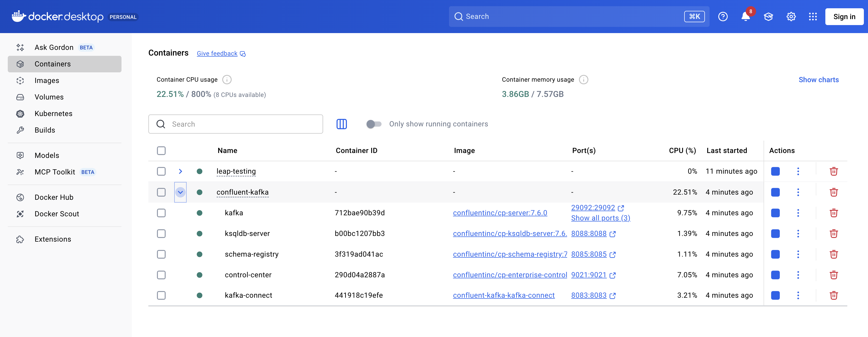Image resolution: width=868 pixels, height=337 pixels.
Task: Stop the leap-testing stack
Action: click(775, 171)
